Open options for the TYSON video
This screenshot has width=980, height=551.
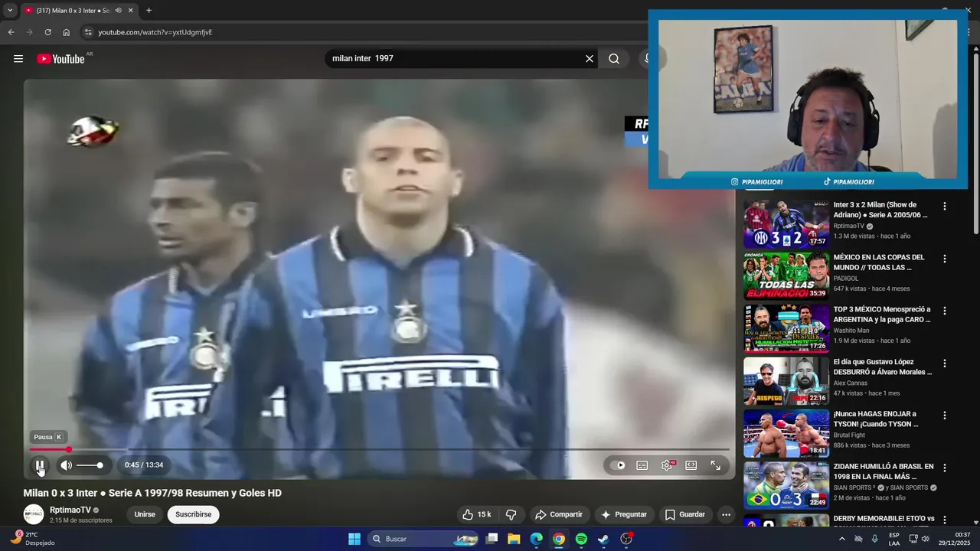pos(945,416)
